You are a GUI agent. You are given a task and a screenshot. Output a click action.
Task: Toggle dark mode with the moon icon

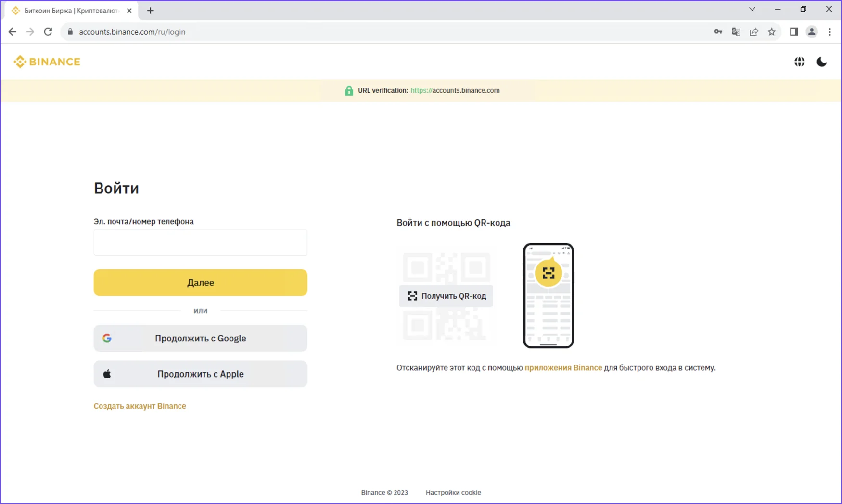tap(821, 62)
